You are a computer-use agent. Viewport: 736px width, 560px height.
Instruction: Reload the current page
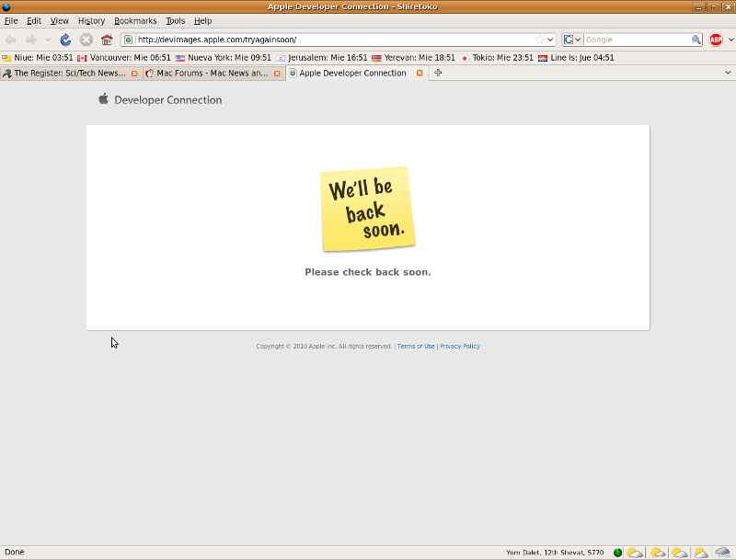pyautogui.click(x=65, y=40)
